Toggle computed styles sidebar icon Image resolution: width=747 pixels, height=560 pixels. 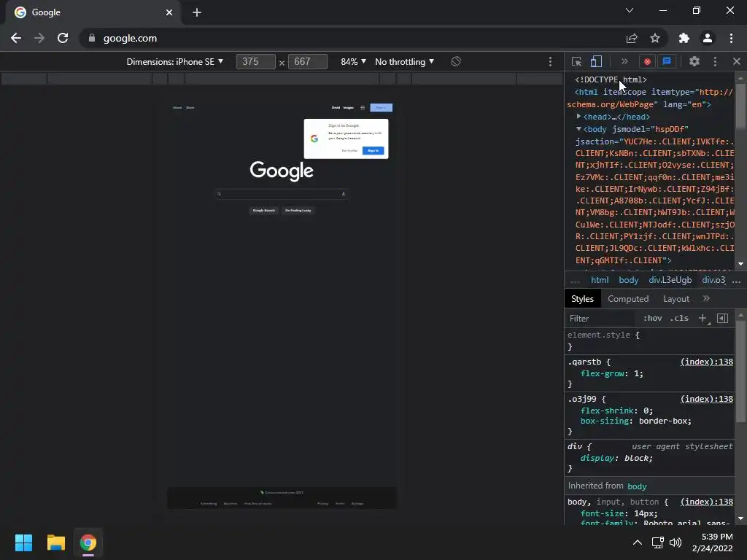coord(722,318)
